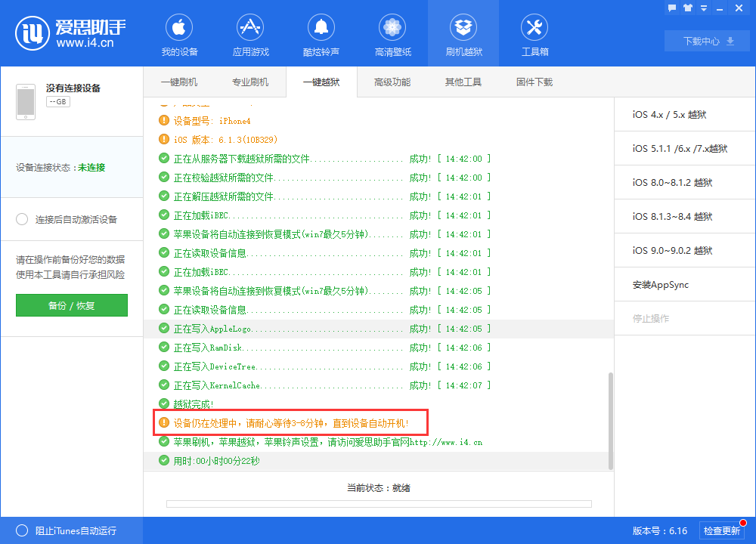Click check icon for 正在写入DeviceTree
This screenshot has height=544, width=756.
tap(164, 366)
